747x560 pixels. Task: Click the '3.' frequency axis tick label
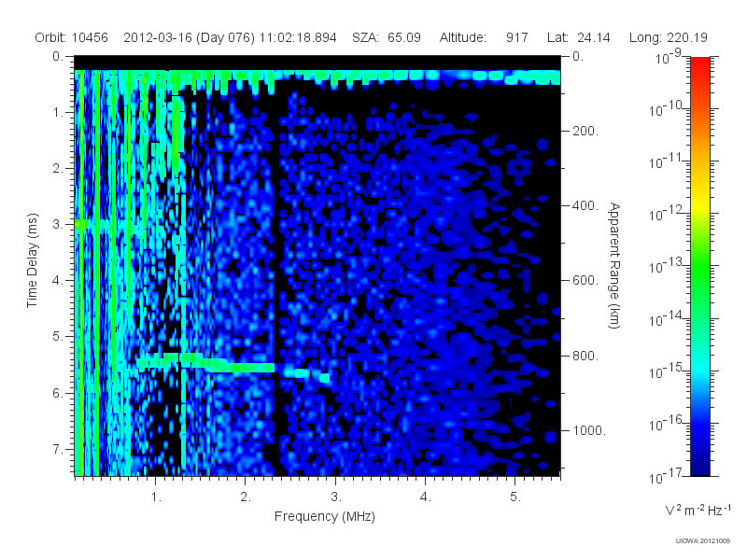coord(336,497)
